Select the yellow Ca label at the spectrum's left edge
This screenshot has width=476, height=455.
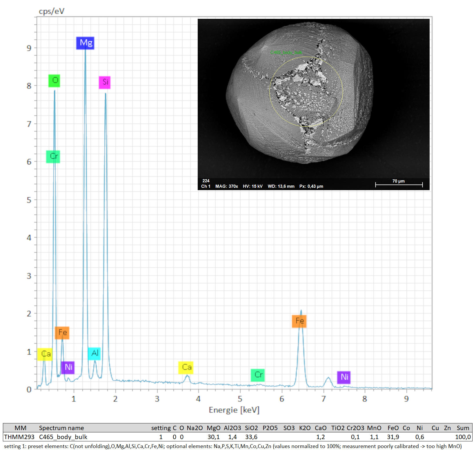[45, 354]
